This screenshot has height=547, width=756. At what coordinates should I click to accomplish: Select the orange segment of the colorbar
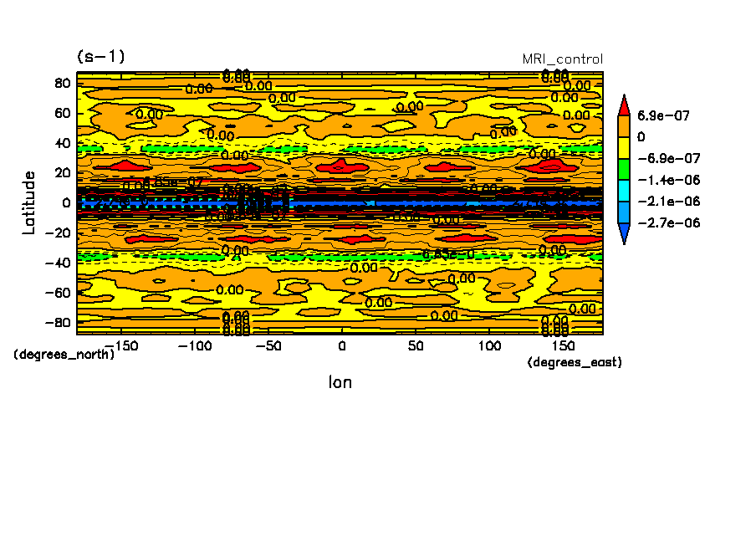pos(624,125)
